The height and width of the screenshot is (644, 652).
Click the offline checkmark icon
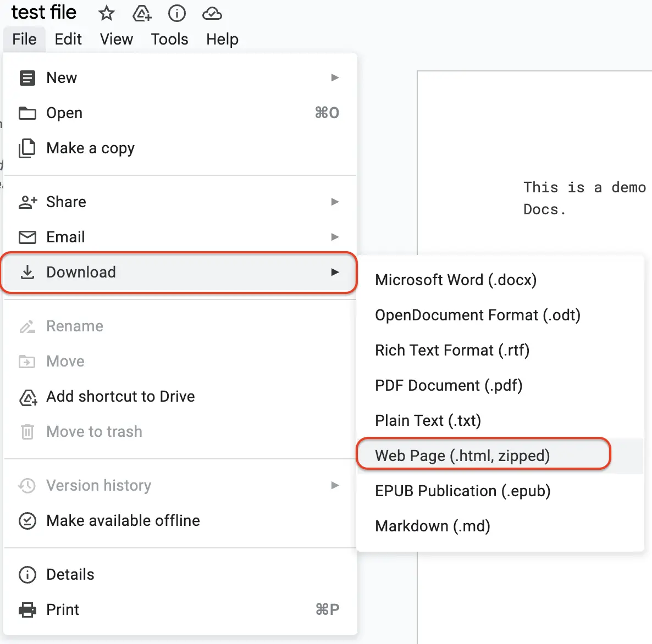pos(27,521)
